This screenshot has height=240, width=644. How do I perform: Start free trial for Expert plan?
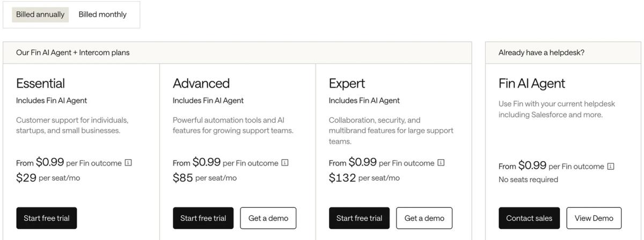[359, 218]
